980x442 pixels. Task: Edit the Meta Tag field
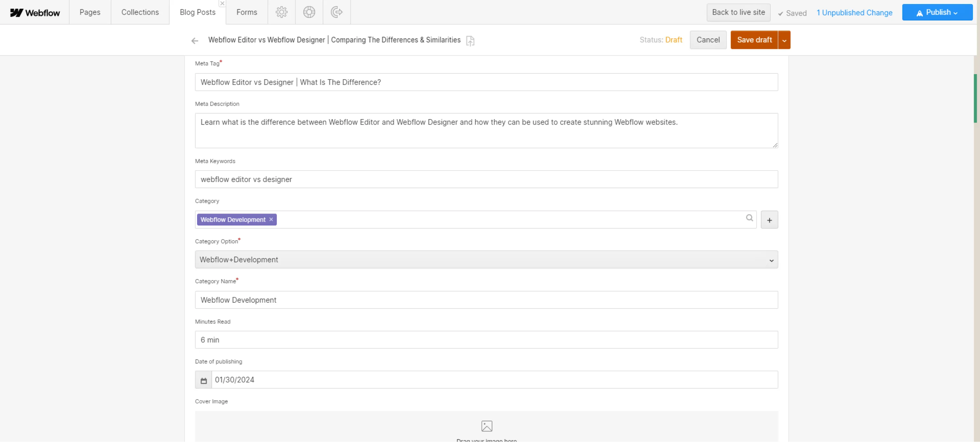pyautogui.click(x=486, y=82)
